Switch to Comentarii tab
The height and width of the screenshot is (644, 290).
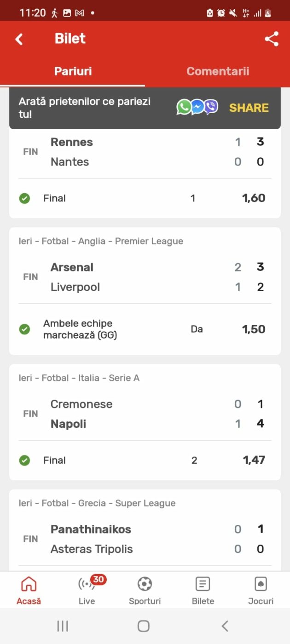(218, 71)
